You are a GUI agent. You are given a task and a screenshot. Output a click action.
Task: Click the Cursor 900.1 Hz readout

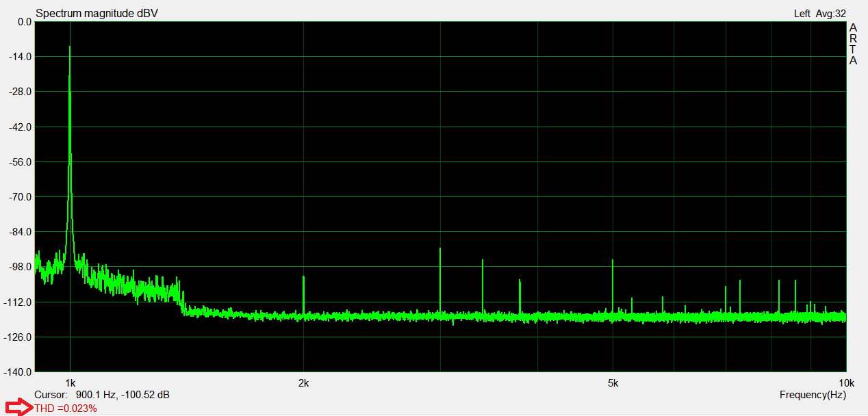pyautogui.click(x=102, y=395)
